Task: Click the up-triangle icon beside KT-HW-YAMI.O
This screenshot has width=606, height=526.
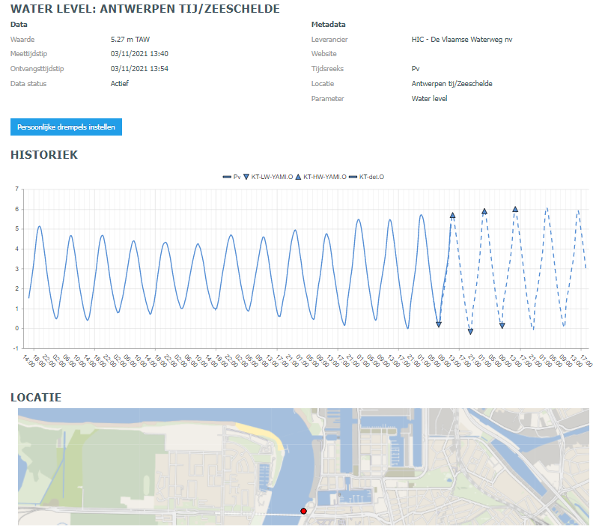Action: [298, 177]
